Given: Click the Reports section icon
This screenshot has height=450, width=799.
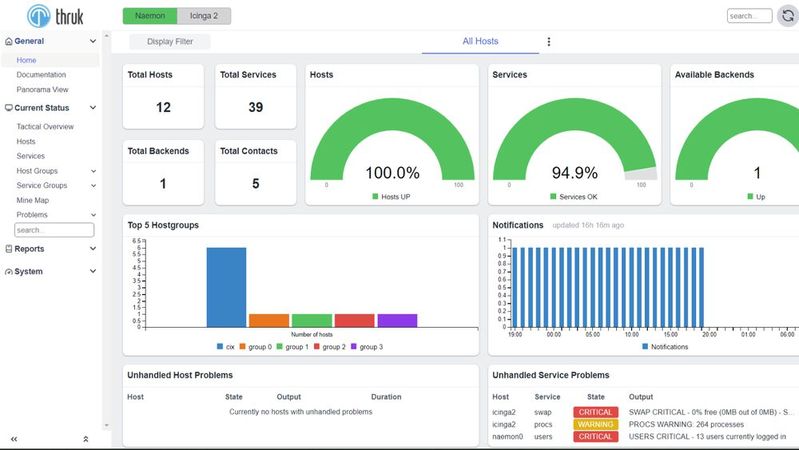Looking at the screenshot, I should [x=9, y=249].
